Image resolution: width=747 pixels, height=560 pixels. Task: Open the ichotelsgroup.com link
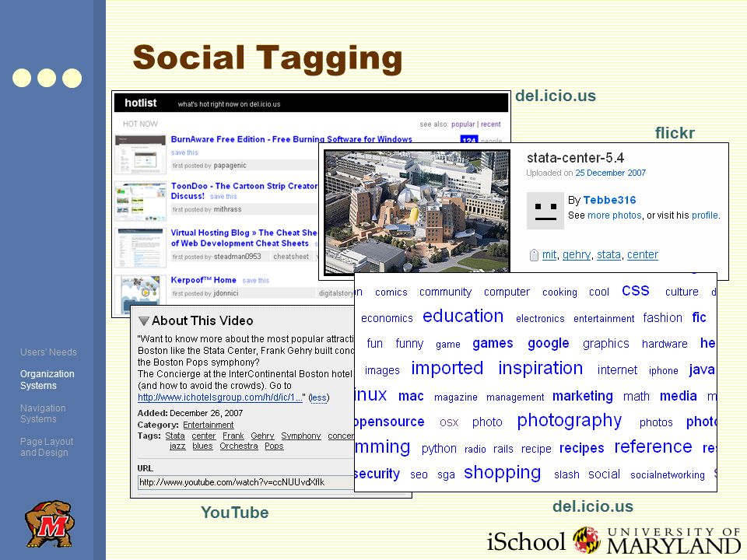(219, 397)
